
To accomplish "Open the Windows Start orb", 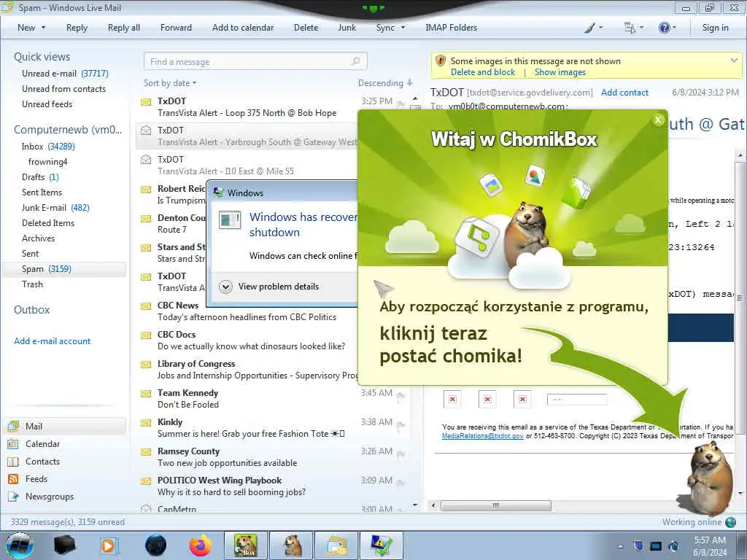I will (x=20, y=545).
